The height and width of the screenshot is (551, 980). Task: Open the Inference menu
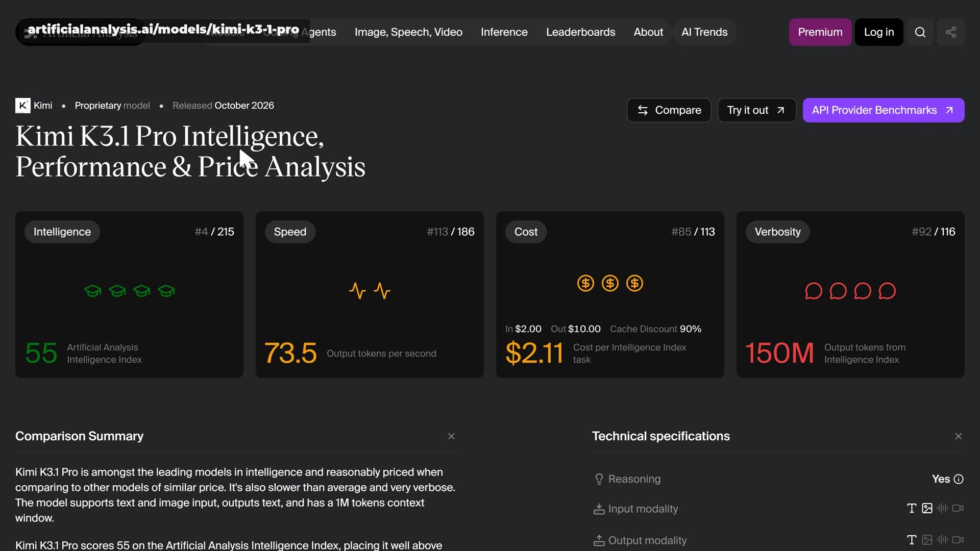coord(504,32)
